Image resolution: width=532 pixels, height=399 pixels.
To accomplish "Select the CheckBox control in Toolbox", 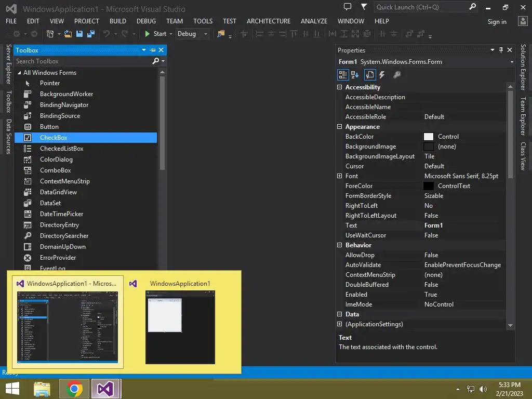I will tap(86, 137).
